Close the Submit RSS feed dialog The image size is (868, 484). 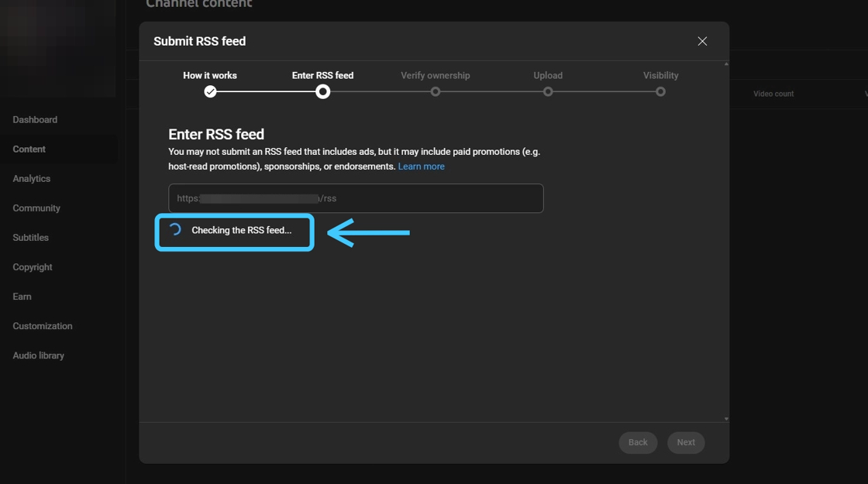pyautogui.click(x=702, y=41)
